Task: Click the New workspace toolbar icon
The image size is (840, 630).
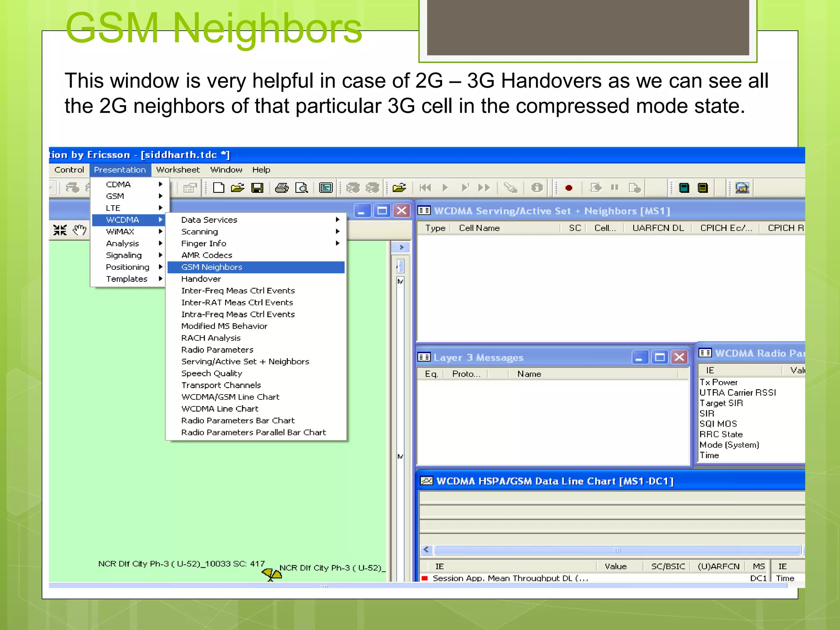Action: click(219, 188)
